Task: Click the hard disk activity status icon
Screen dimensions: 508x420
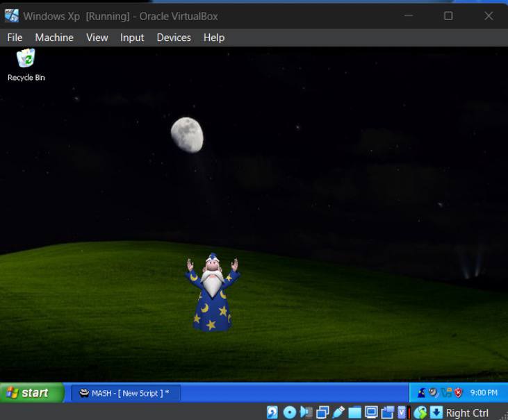Action: 272,412
